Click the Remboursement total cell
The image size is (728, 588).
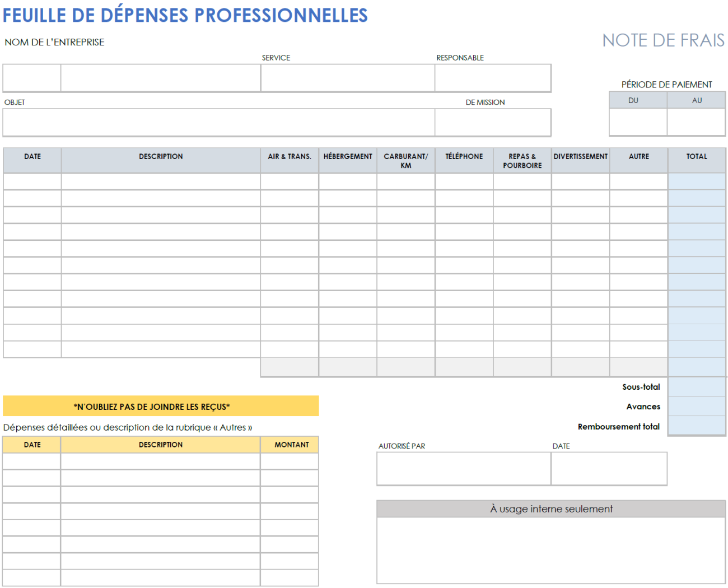(x=696, y=426)
